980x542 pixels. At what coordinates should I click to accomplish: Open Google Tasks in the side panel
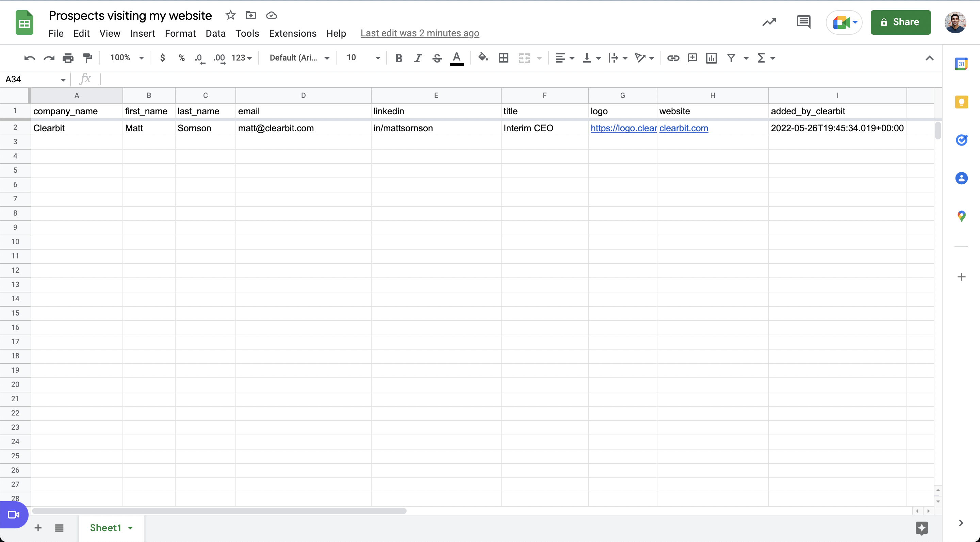tap(961, 140)
